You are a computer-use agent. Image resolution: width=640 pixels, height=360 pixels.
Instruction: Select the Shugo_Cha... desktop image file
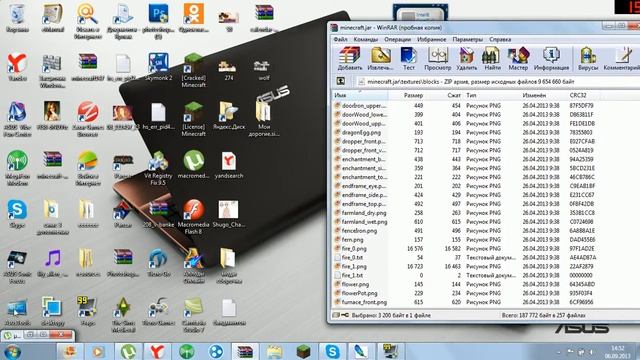(x=229, y=213)
